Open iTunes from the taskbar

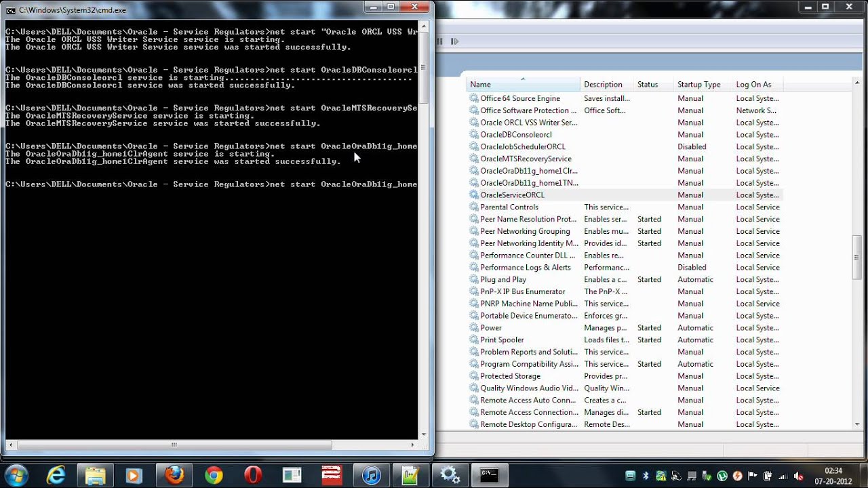(x=371, y=475)
